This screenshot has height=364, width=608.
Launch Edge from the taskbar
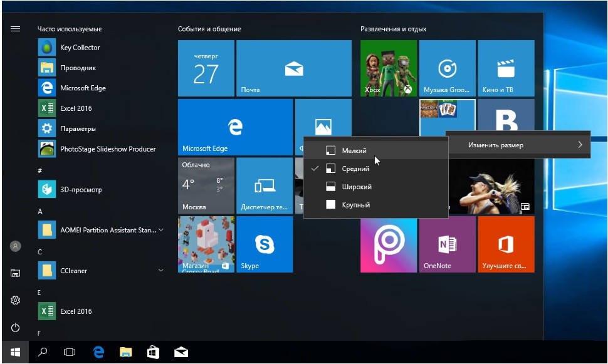tap(98, 352)
